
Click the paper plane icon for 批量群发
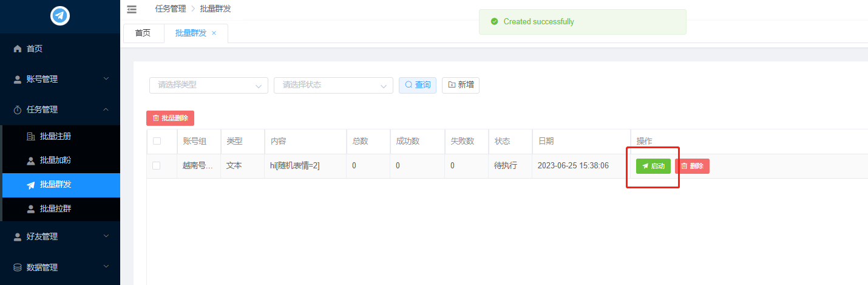31,185
